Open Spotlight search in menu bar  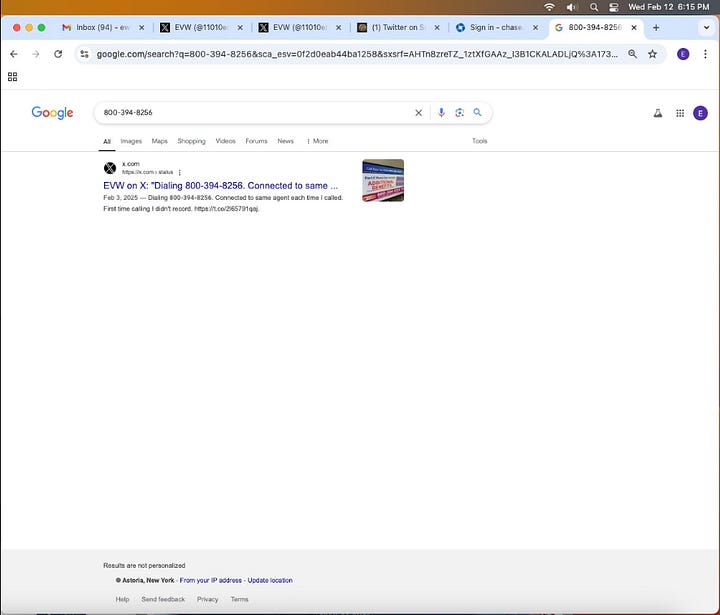coord(594,7)
